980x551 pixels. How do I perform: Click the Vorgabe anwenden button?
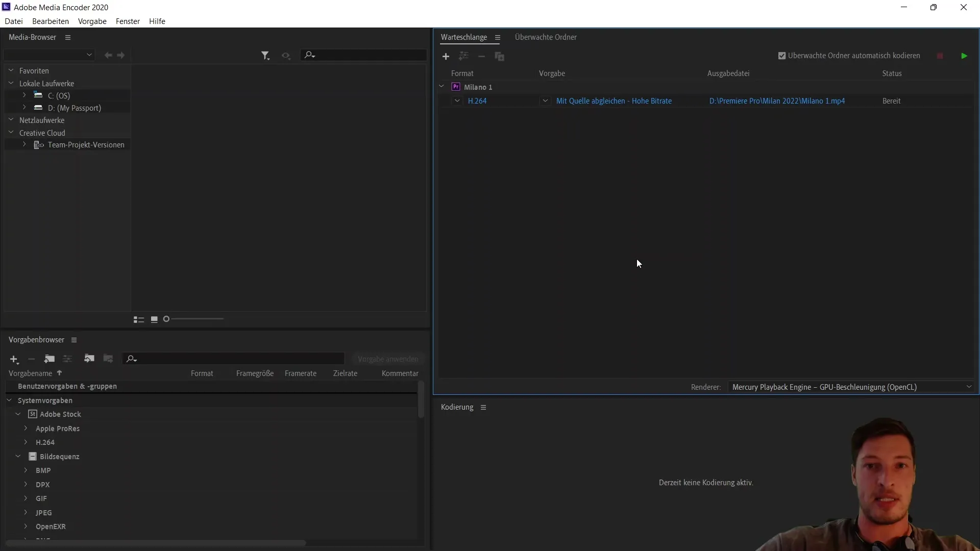pos(388,359)
